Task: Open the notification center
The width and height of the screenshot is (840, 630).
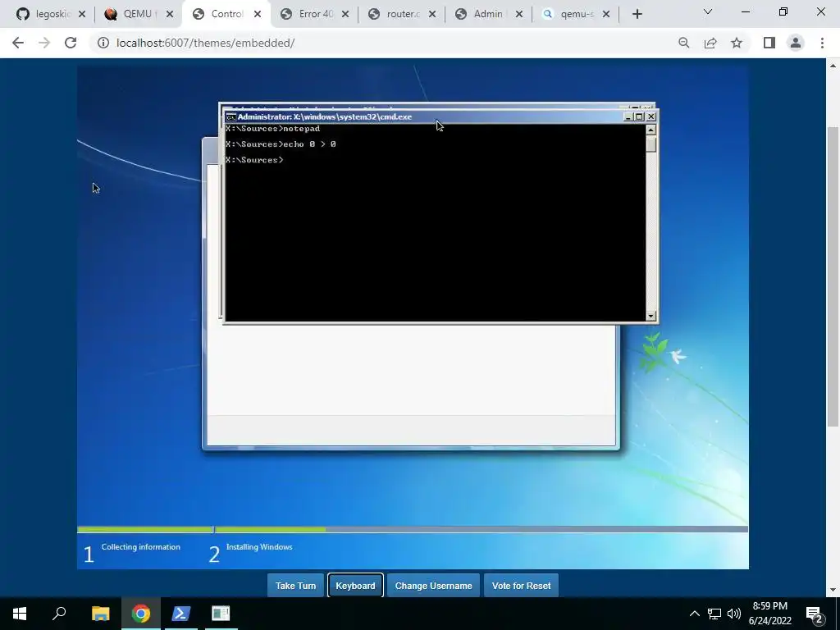Action: point(815,614)
